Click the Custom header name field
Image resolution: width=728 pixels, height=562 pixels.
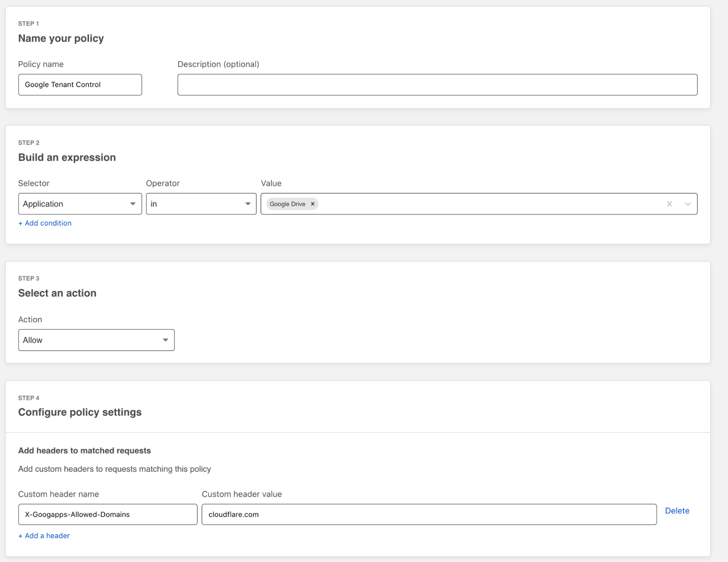[108, 514]
